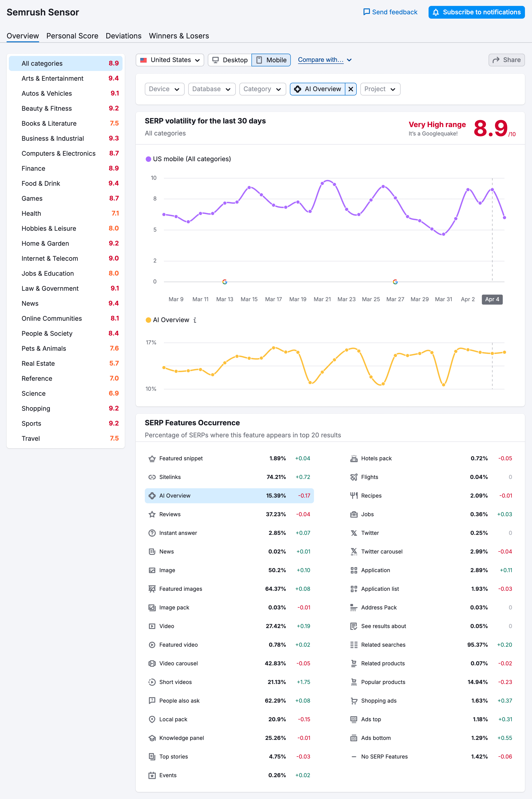Click the Apr 4 date label
This screenshot has height=799, width=532.
[x=492, y=299]
